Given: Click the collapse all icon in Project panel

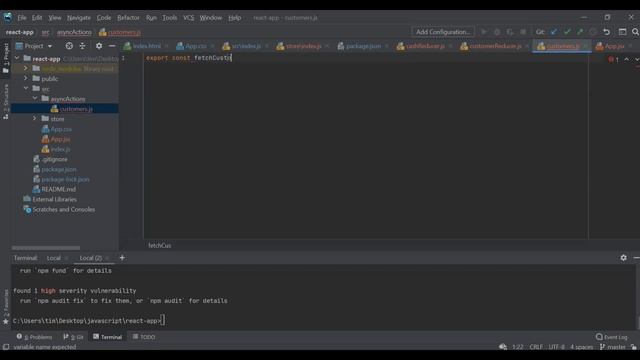Looking at the screenshot, I should pyautogui.click(x=82, y=46).
